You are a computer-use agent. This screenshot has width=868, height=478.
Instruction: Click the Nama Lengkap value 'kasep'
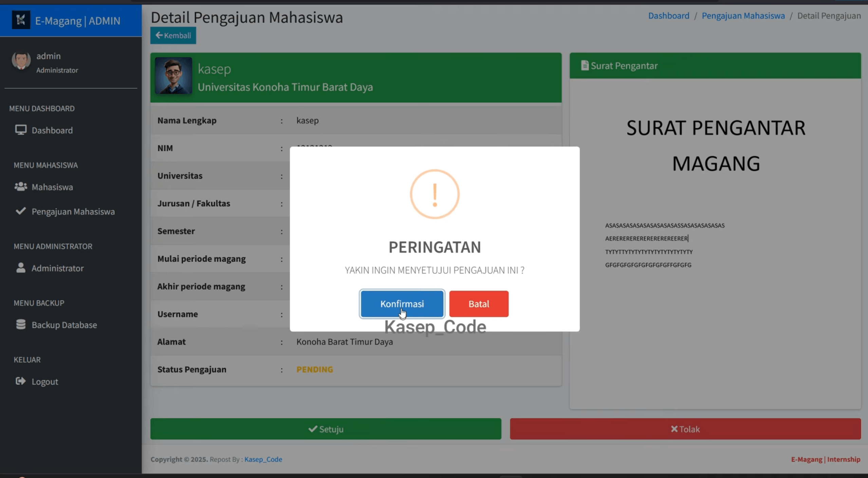point(308,121)
